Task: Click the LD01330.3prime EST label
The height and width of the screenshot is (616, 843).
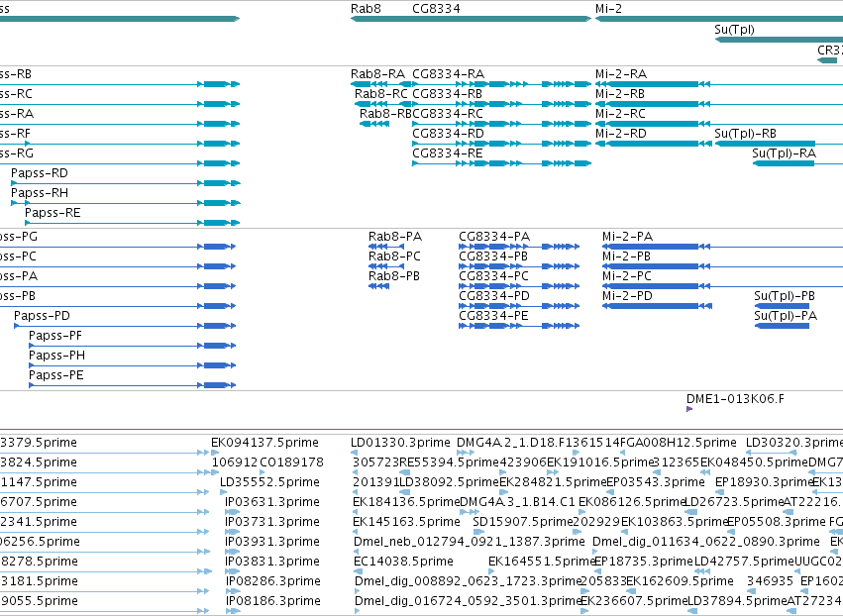Action: click(400, 443)
